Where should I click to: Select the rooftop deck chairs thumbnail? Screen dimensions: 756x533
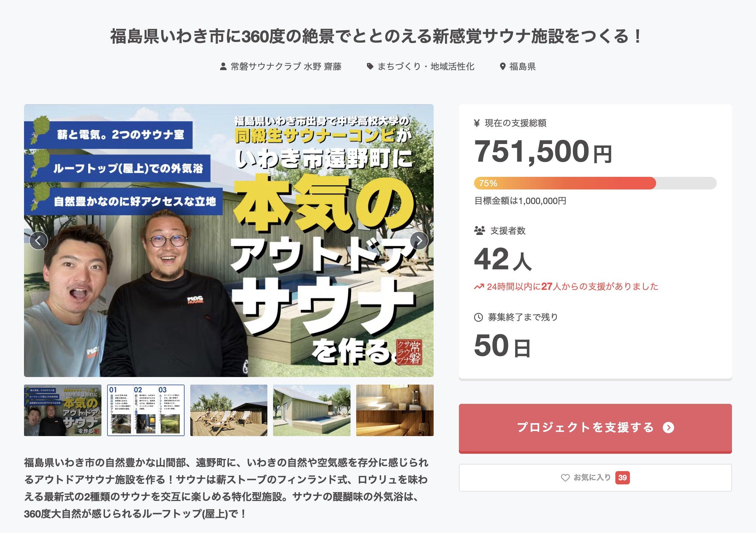[229, 410]
